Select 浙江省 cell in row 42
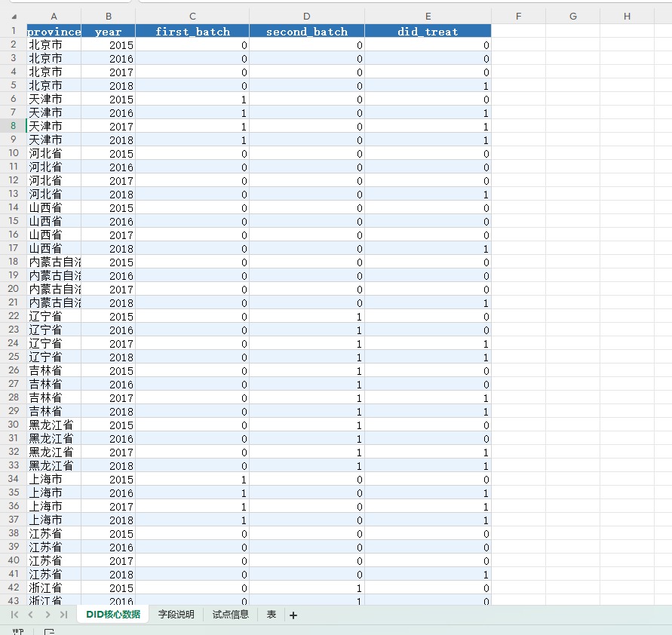The width and height of the screenshot is (672, 635). [54, 588]
